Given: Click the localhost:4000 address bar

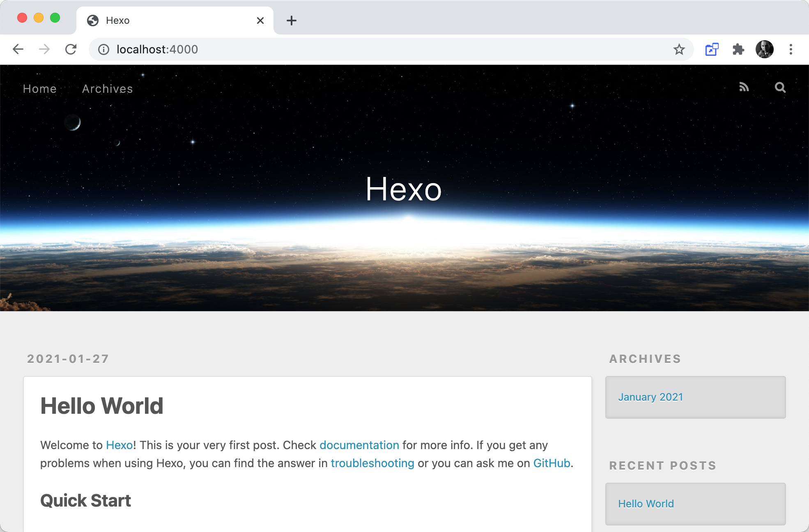Looking at the screenshot, I should pos(390,50).
